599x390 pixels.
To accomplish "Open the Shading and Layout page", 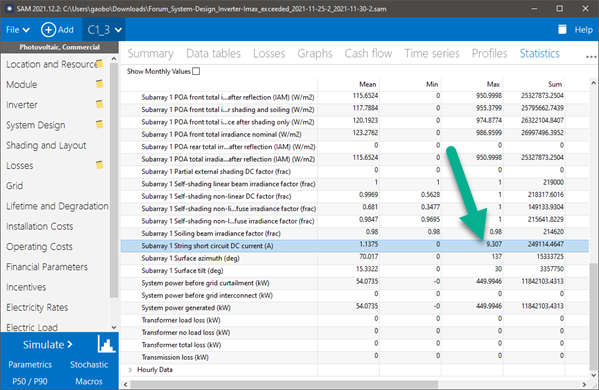I will [46, 145].
